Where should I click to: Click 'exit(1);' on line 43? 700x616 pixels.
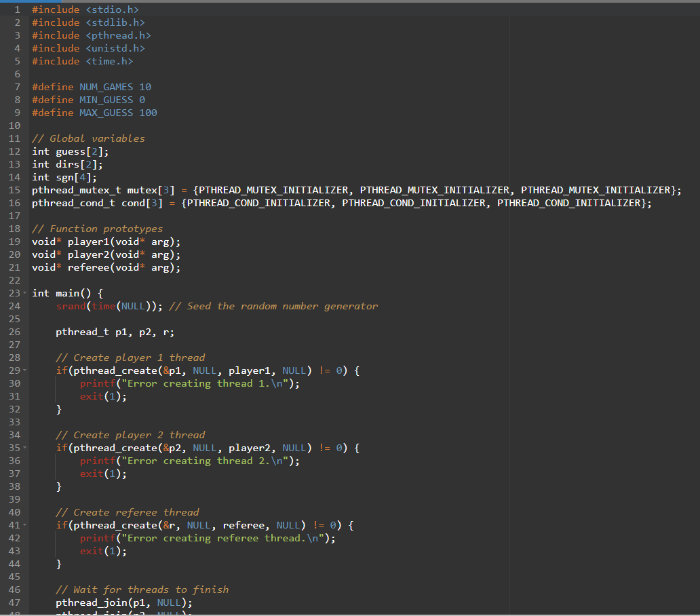click(103, 552)
